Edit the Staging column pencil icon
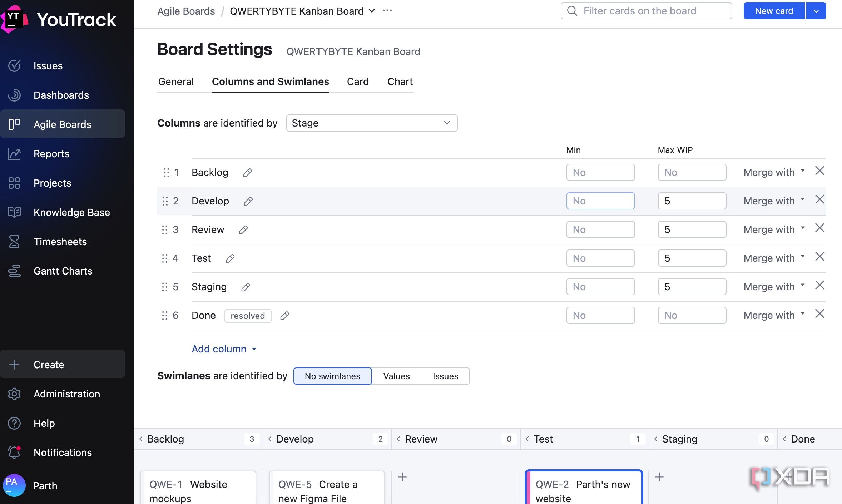This screenshot has width=842, height=504. coord(246,287)
